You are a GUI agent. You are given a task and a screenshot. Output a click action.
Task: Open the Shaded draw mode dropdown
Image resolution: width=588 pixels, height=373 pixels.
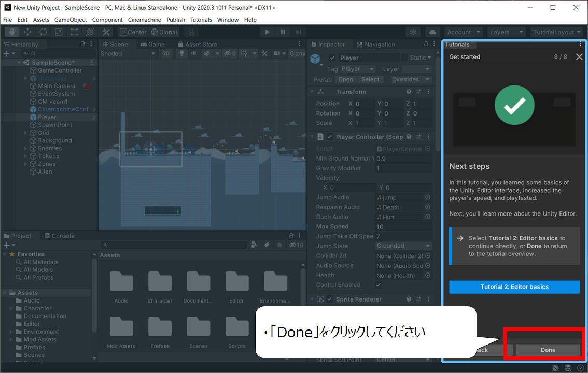(x=128, y=53)
